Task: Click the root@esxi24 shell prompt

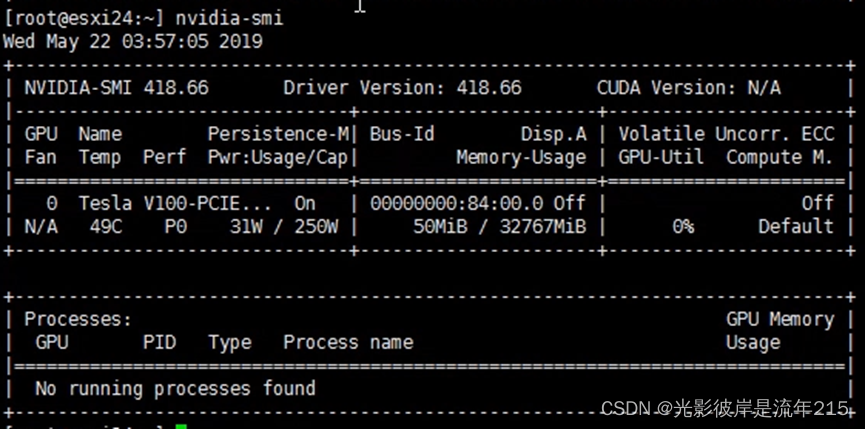Action: tap(84, 18)
